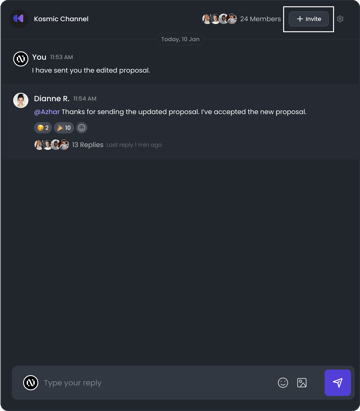Click the Kosmic Channel title
Image resolution: width=360 pixels, height=411 pixels.
[x=61, y=19]
